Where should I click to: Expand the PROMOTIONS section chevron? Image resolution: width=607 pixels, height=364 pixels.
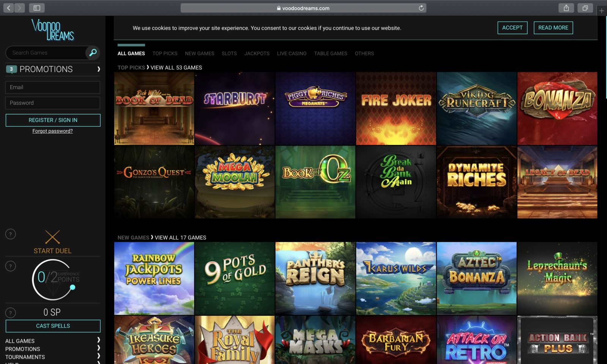pyautogui.click(x=99, y=69)
